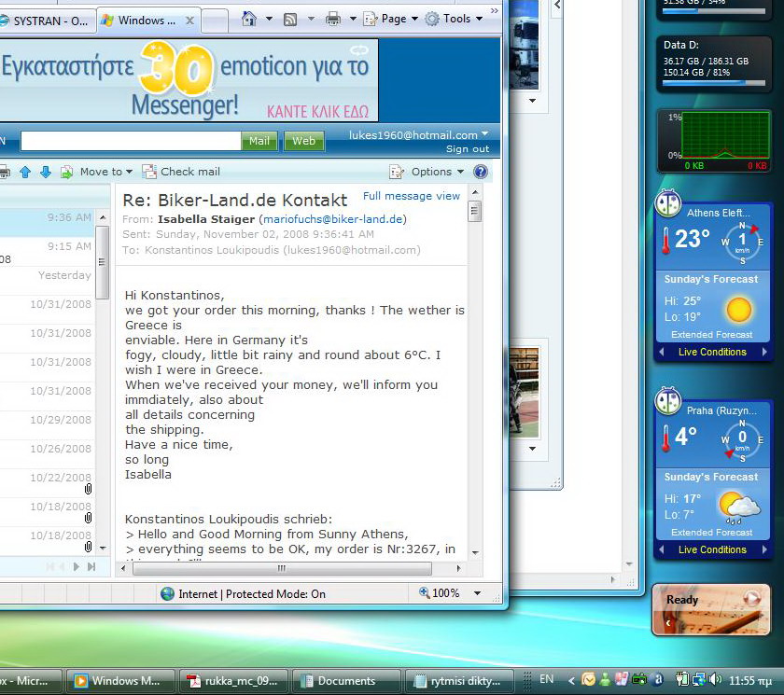Click the Full message view link
Viewport: 784px width, 695px height.
411,196
